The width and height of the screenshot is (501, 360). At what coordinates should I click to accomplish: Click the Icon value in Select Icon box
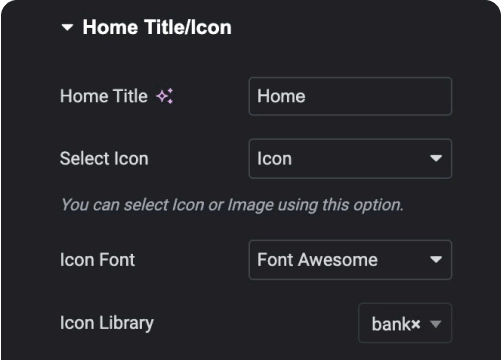pyautogui.click(x=274, y=159)
